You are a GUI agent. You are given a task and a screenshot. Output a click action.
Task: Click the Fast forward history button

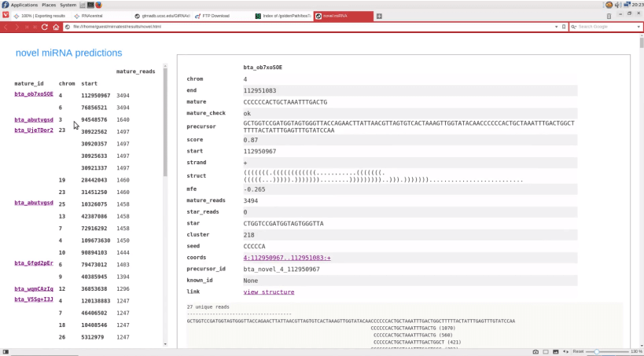[35, 27]
